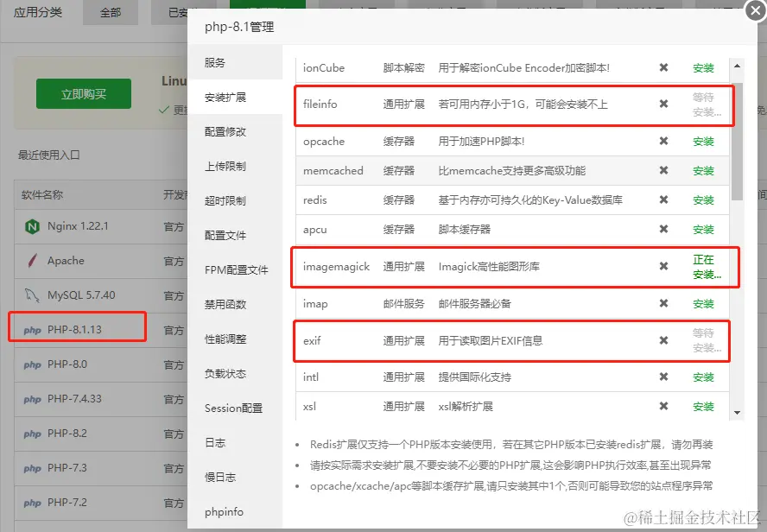Click the X status icon for ionCube

[663, 67]
